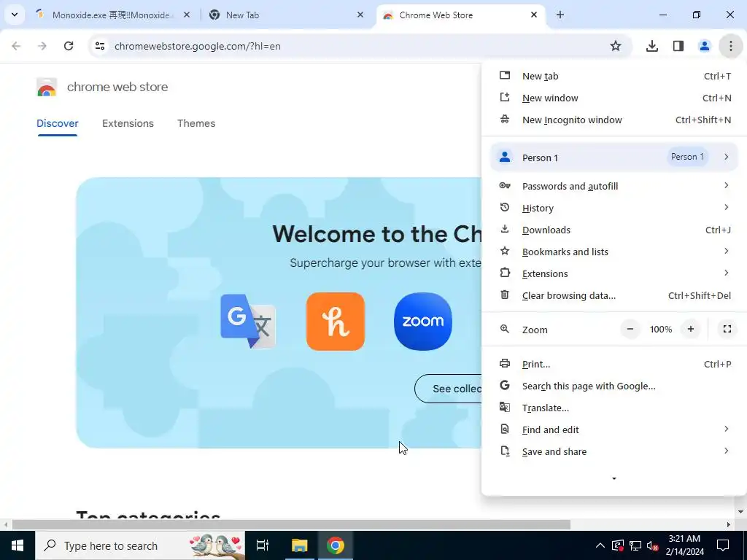The height and width of the screenshot is (560, 747).
Task: Click the back navigation arrow
Action: coord(16,46)
